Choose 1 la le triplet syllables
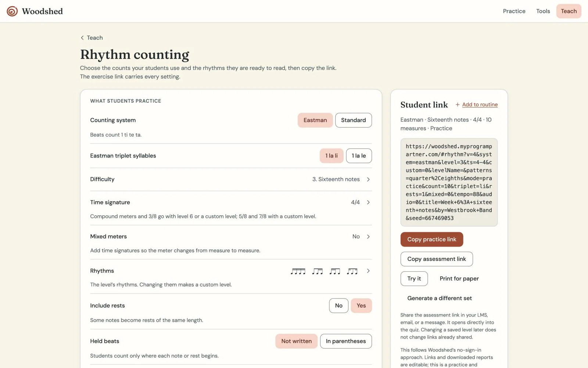 359,156
